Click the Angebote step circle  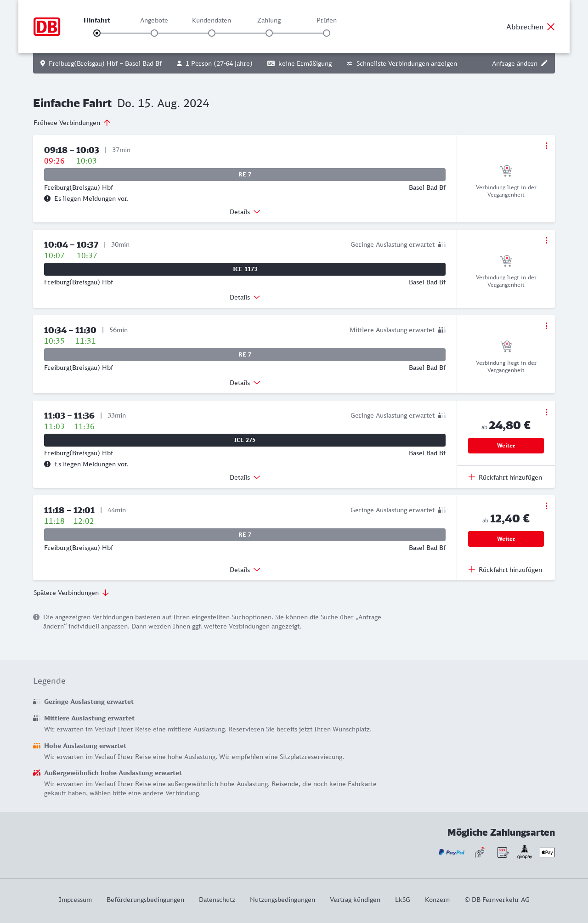[154, 33]
